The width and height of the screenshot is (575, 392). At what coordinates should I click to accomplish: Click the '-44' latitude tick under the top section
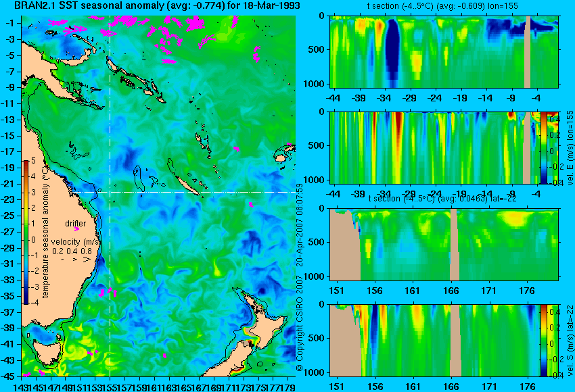(x=333, y=98)
